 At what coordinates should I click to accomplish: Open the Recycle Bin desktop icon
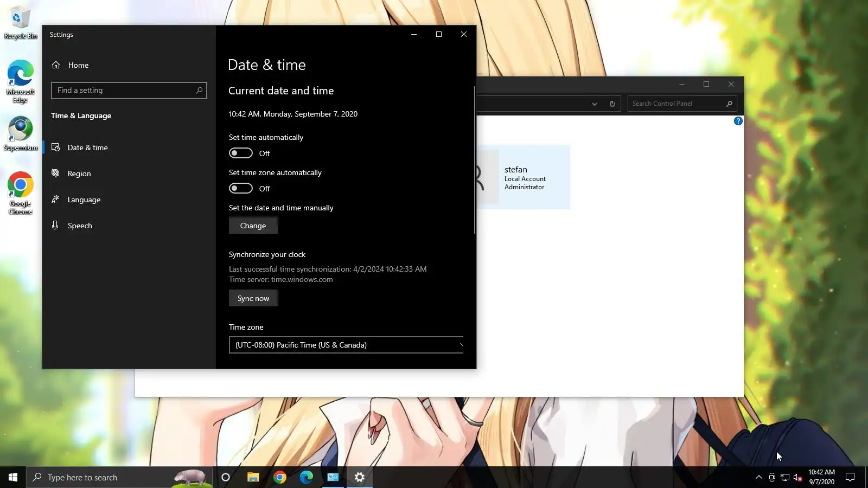pyautogui.click(x=21, y=24)
